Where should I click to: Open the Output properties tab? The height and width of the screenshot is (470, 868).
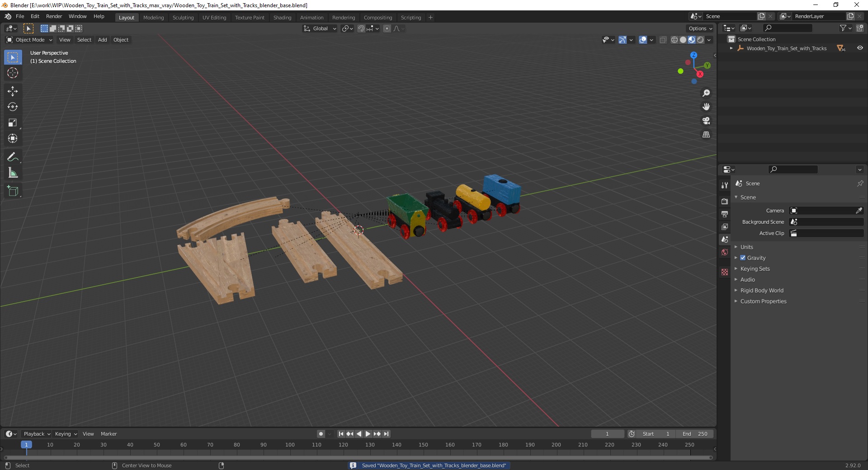click(725, 214)
